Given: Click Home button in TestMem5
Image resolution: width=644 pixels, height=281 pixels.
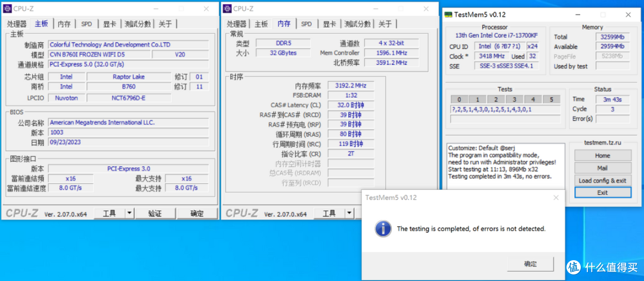Looking at the screenshot, I should (x=602, y=155).
